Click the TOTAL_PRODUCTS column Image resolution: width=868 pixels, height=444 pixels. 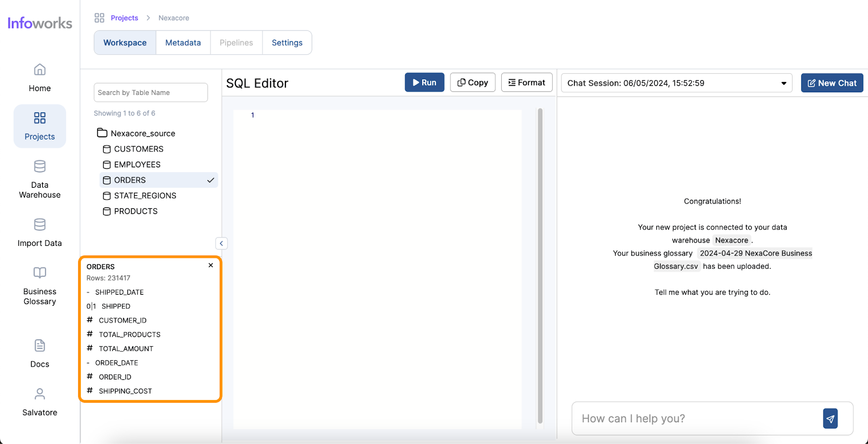[x=130, y=334]
